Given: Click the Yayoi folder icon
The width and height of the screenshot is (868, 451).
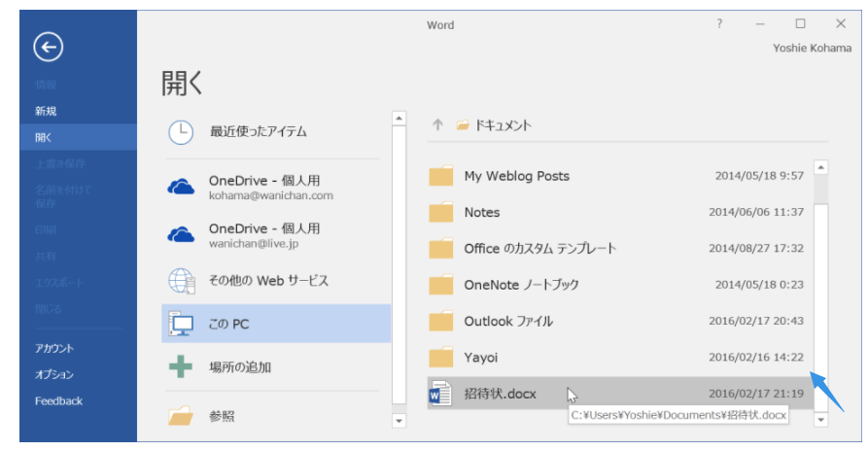Looking at the screenshot, I should point(441,358).
